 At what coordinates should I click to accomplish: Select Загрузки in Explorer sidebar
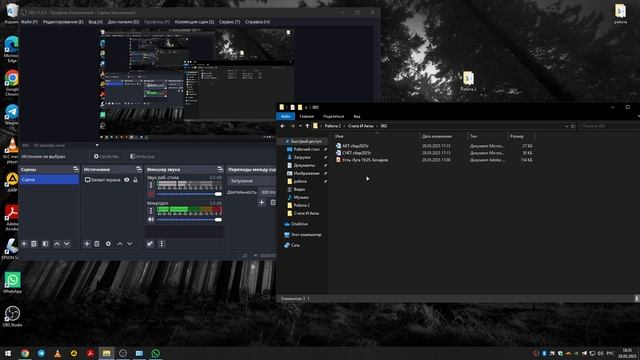[302, 157]
